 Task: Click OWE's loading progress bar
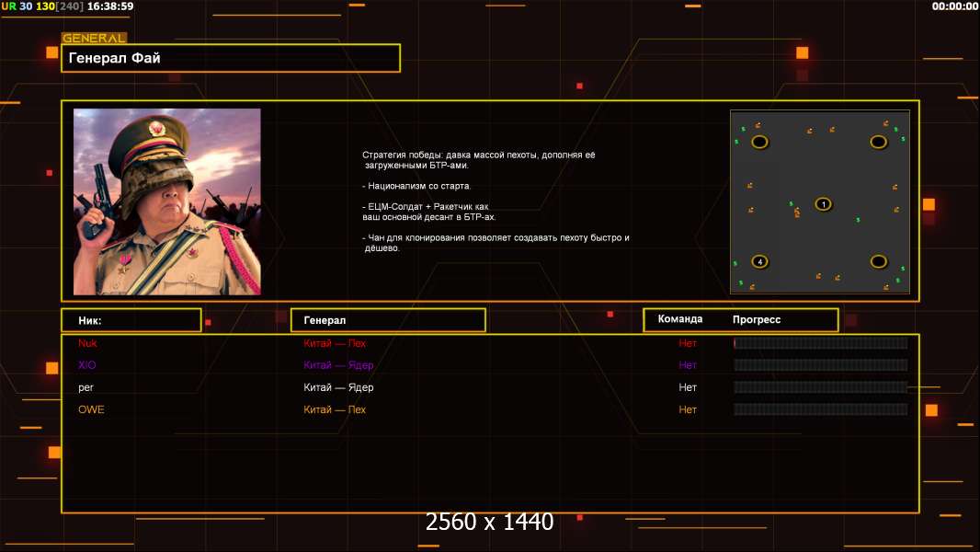click(x=821, y=409)
